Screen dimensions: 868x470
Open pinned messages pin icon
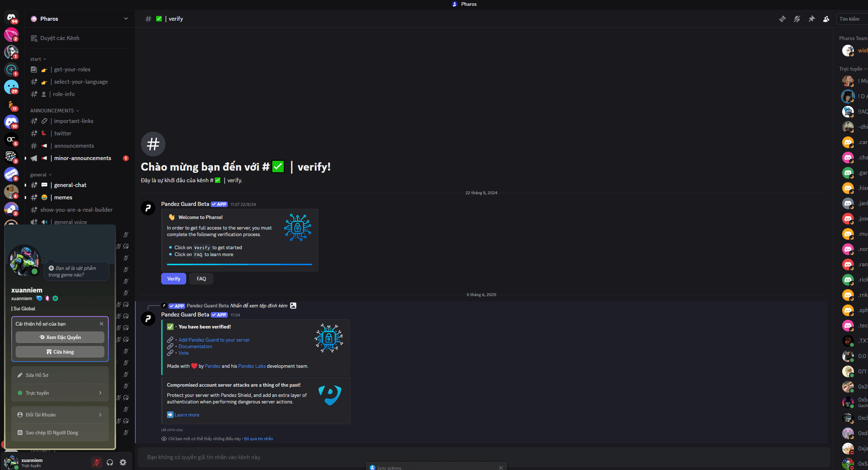(x=812, y=19)
